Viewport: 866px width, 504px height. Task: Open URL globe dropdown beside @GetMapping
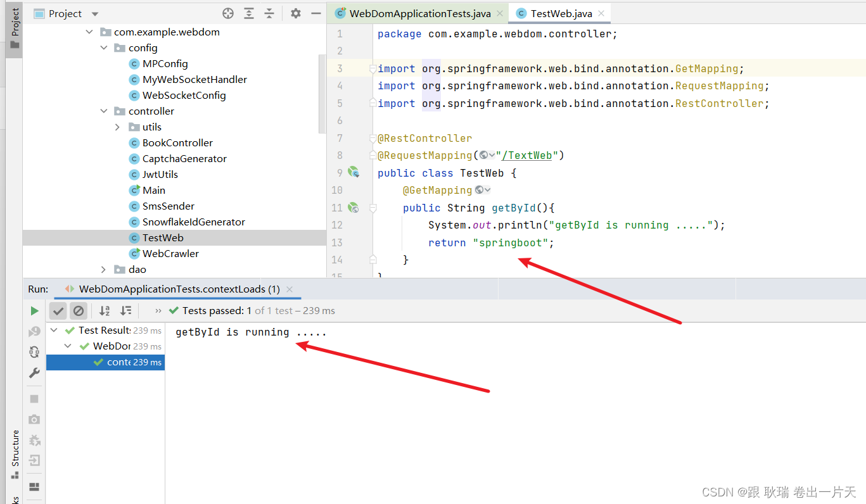point(483,190)
